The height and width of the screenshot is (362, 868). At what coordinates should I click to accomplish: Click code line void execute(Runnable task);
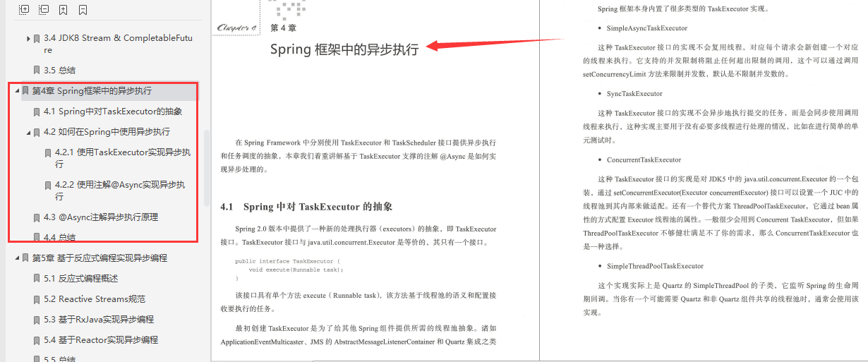tap(296, 270)
